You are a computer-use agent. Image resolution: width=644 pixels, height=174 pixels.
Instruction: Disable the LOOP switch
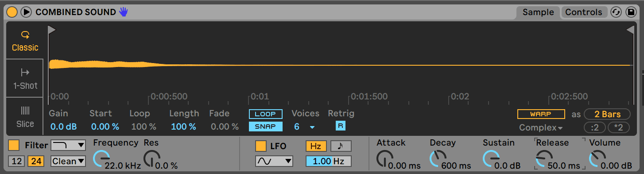click(x=265, y=114)
